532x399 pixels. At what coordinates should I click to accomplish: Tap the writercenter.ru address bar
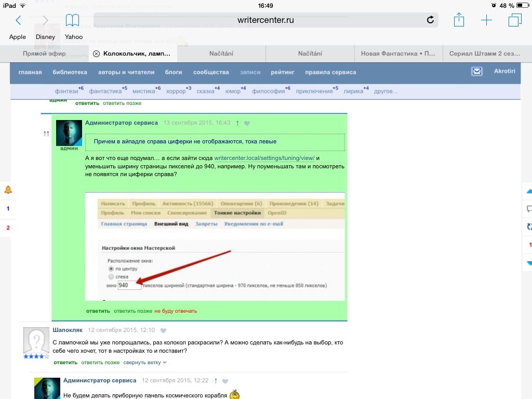(265, 20)
